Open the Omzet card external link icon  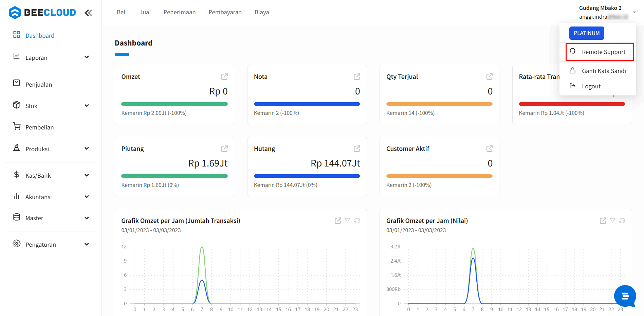(x=224, y=76)
